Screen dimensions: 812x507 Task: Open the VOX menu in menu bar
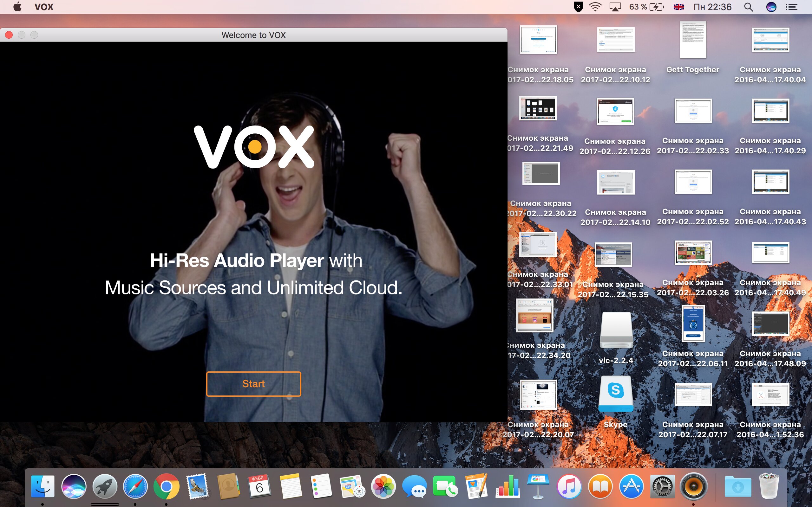click(x=44, y=7)
